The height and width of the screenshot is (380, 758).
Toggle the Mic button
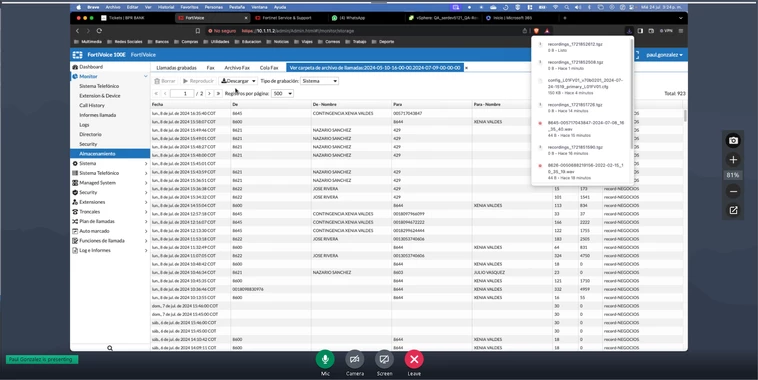tap(325, 359)
